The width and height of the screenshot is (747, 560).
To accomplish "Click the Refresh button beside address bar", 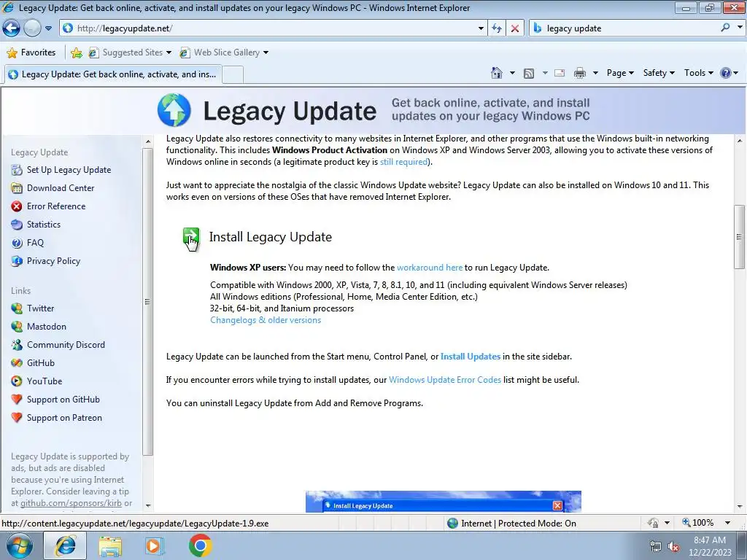I will click(x=496, y=28).
